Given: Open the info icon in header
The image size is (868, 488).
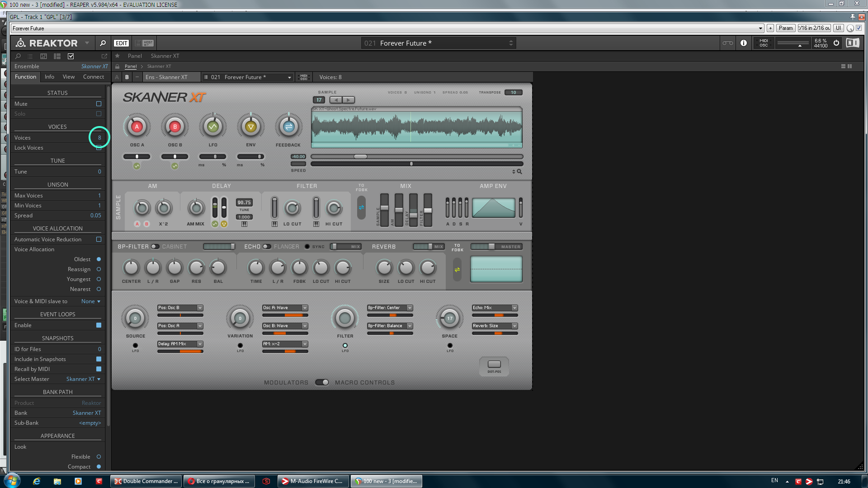Looking at the screenshot, I should (x=744, y=43).
